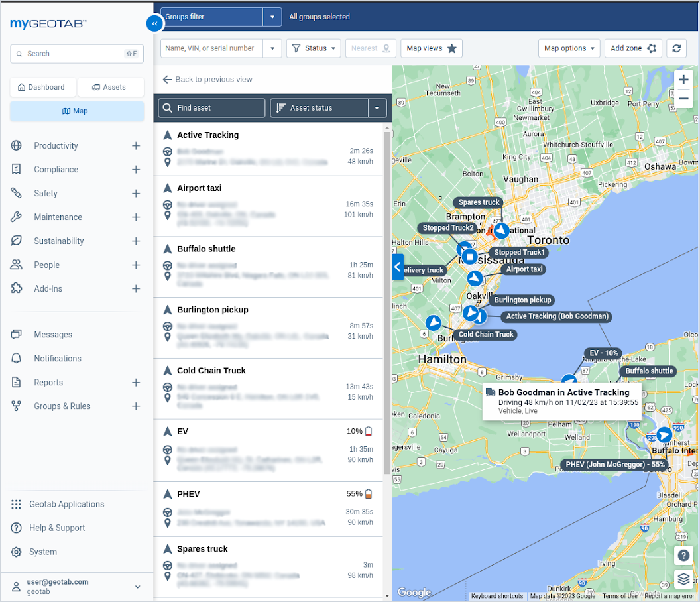Click the PHEV vehicle marker on map
This screenshot has width=700, height=602.
[x=663, y=434]
